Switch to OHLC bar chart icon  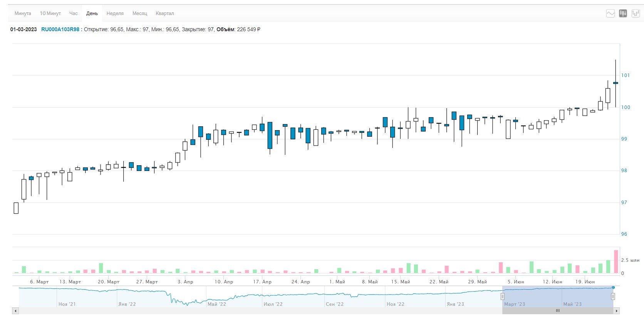click(x=636, y=13)
